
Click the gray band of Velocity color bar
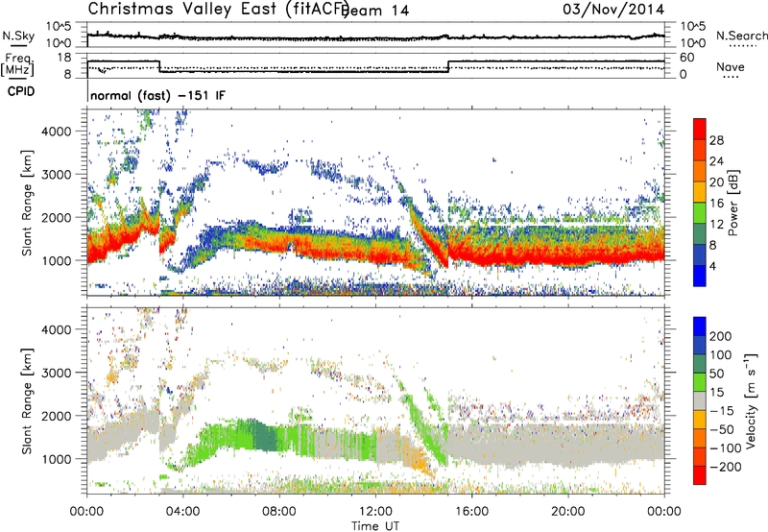(x=700, y=401)
